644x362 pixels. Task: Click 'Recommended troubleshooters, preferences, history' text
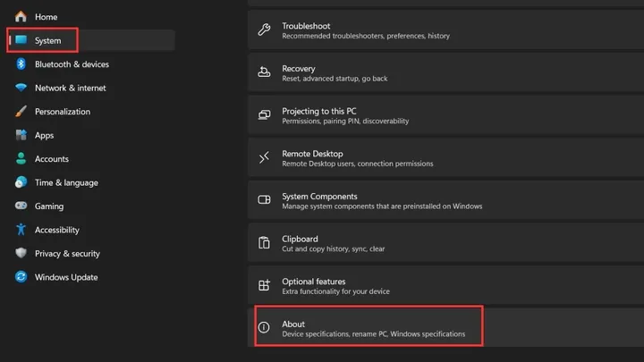click(366, 36)
